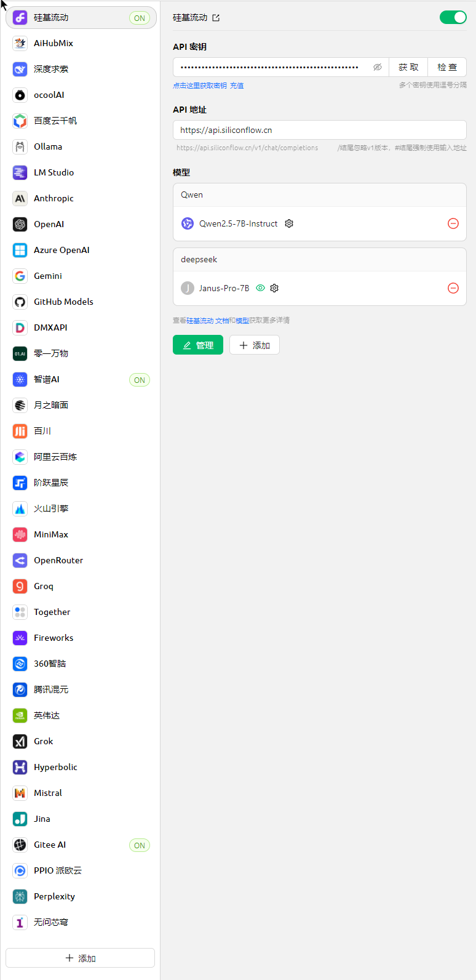Screen dimensions: 476x980
Task: Open the 点击这里获取密钥 link
Action: click(200, 86)
